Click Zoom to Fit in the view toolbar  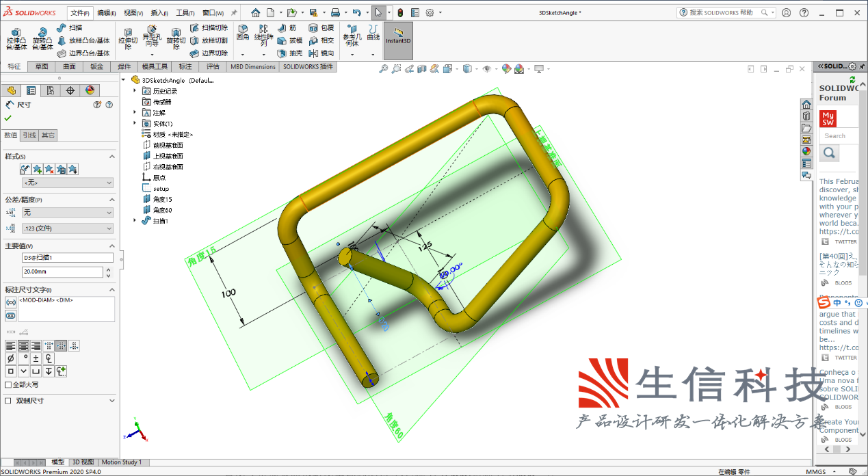[384, 68]
